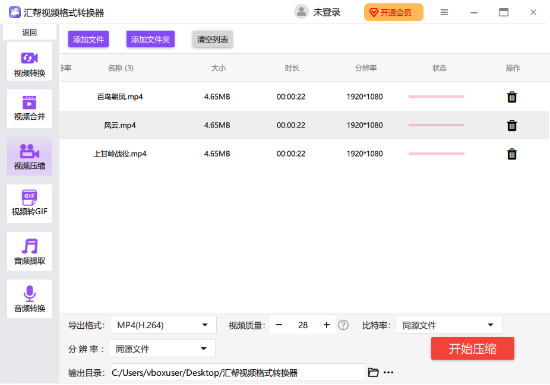Open the 视频合并 video merge tool
This screenshot has height=385, width=550.
(x=29, y=109)
